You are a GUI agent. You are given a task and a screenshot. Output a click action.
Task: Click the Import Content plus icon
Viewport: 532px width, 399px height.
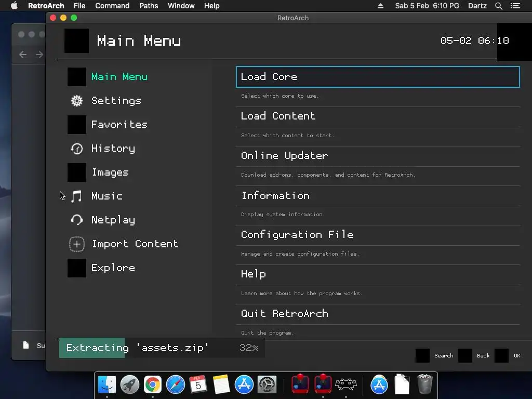77,244
